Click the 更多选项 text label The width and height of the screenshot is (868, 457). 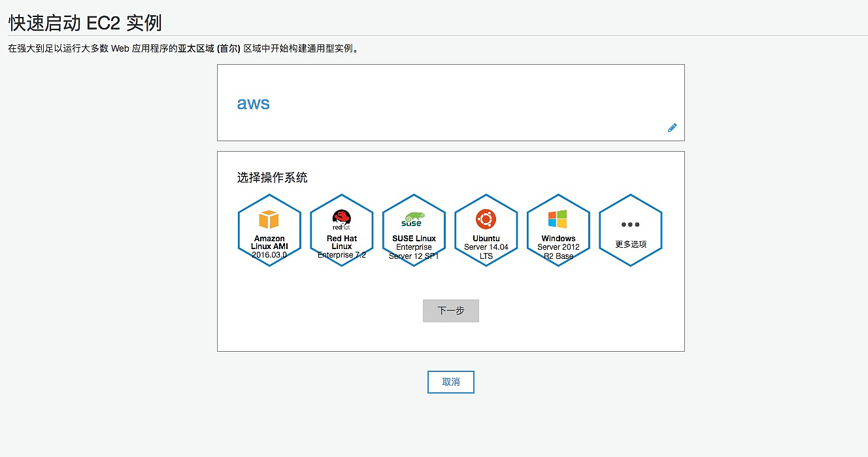(x=631, y=244)
